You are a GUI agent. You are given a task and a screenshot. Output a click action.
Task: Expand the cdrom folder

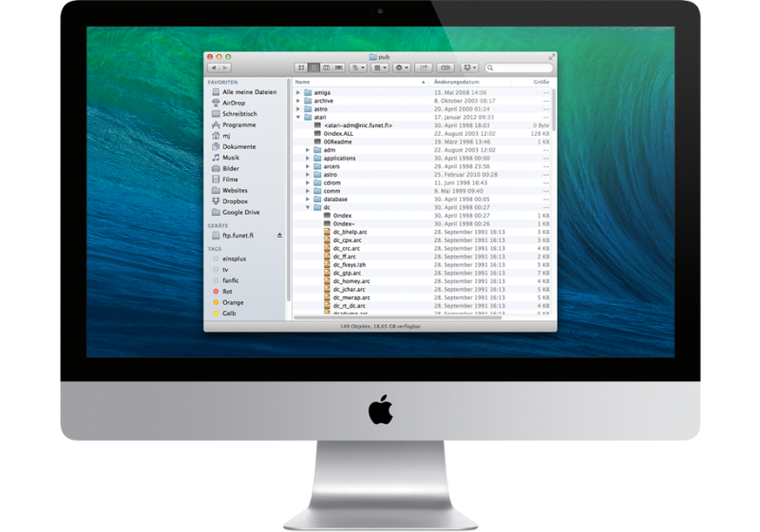[308, 182]
